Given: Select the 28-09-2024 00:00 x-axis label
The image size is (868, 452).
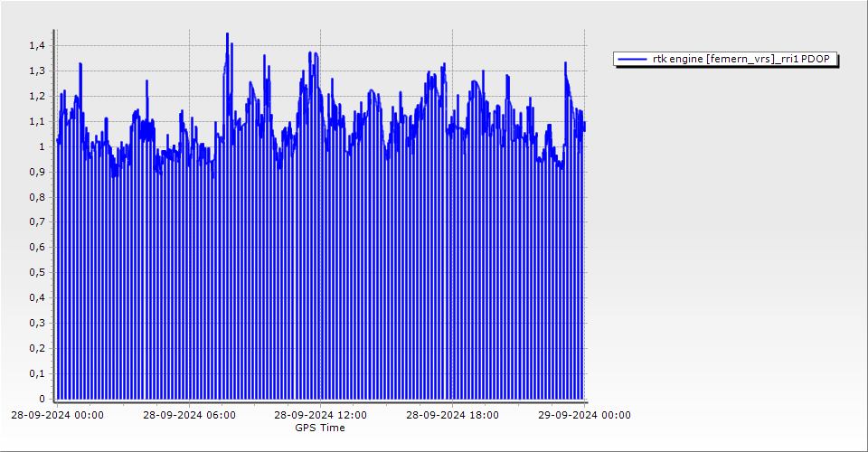Looking at the screenshot, I should (x=57, y=416).
